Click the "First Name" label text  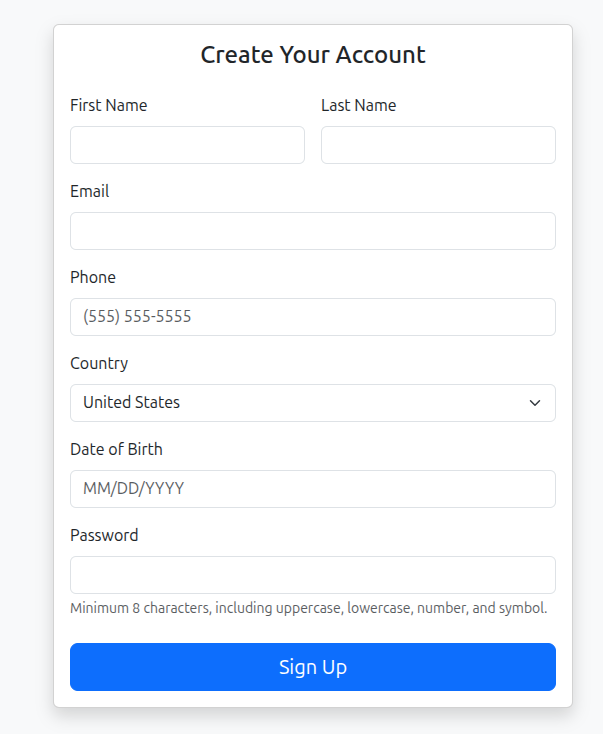click(x=109, y=105)
